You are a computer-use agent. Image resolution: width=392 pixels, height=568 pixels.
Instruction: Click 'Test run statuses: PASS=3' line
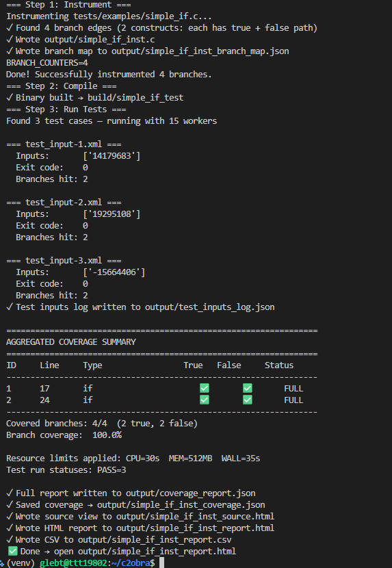click(66, 470)
